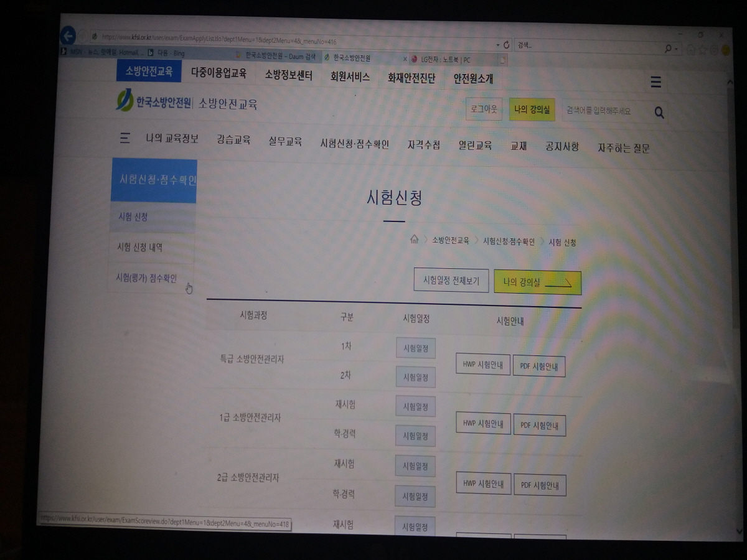Click the 한국소방안전원 logo
Image resolution: width=747 pixels, height=560 pixels.
154,101
